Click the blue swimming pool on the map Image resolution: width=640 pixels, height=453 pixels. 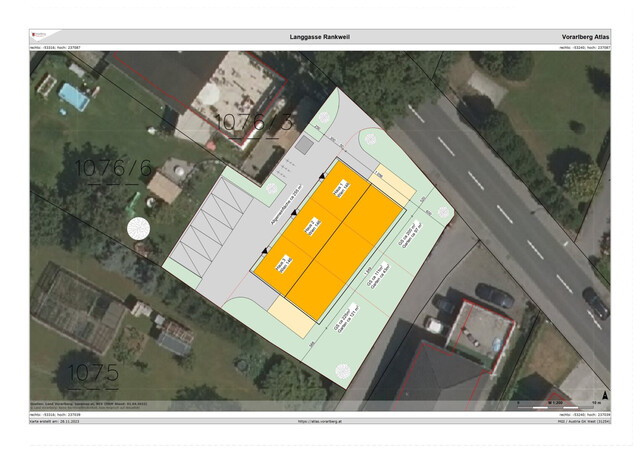pyautogui.click(x=73, y=97)
